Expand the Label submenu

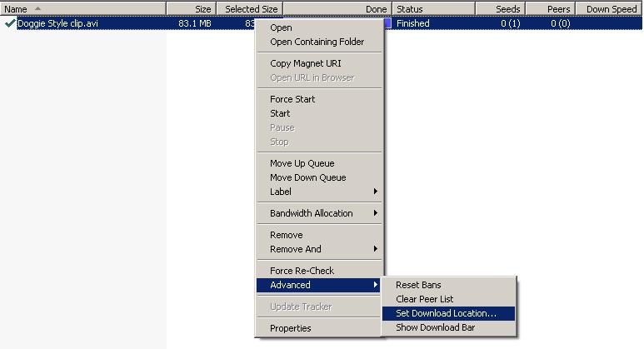point(321,192)
